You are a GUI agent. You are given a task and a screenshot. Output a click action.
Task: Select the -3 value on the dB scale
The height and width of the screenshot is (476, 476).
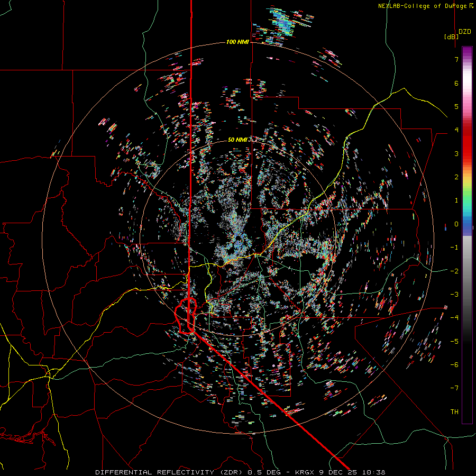[x=454, y=294]
